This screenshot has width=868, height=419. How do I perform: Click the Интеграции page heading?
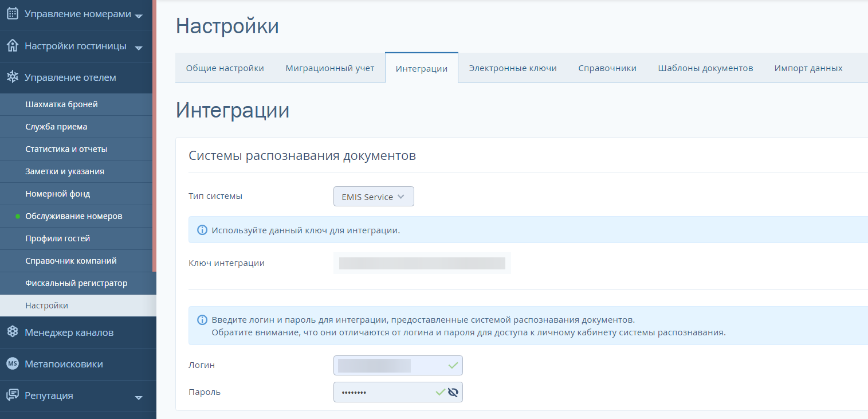pyautogui.click(x=232, y=110)
